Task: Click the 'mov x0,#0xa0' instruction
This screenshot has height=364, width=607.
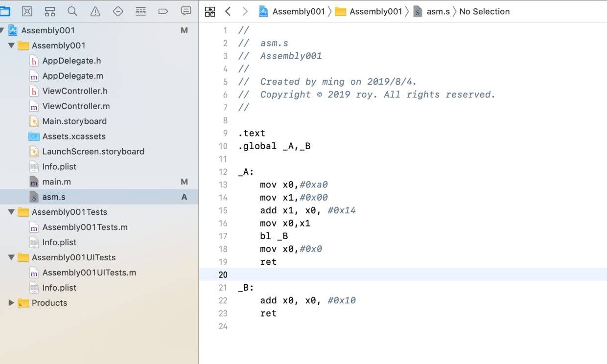Action: [x=294, y=184]
